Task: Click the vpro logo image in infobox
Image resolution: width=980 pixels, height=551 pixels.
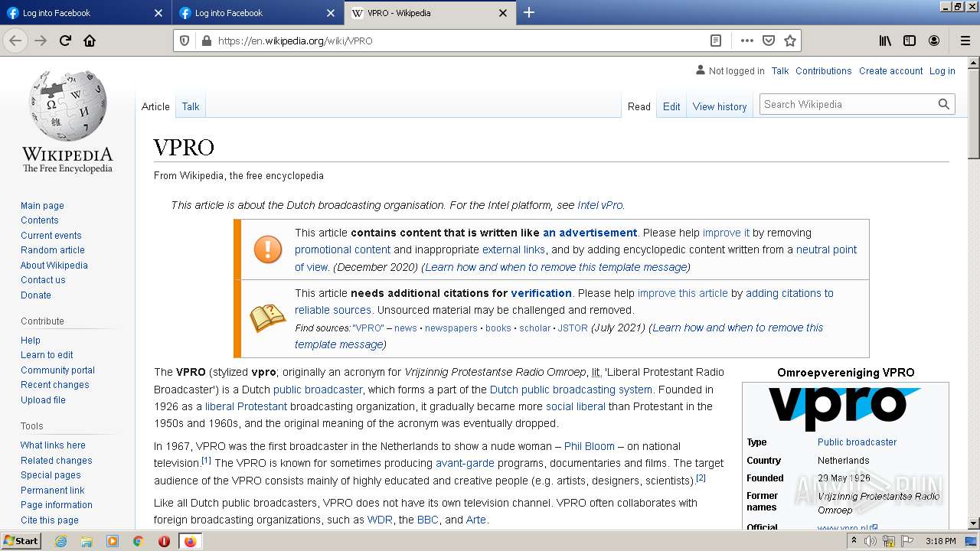Action: [x=844, y=409]
